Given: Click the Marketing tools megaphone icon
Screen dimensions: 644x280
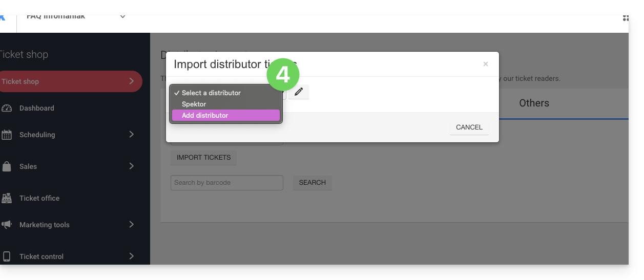Looking at the screenshot, I should point(7,225).
